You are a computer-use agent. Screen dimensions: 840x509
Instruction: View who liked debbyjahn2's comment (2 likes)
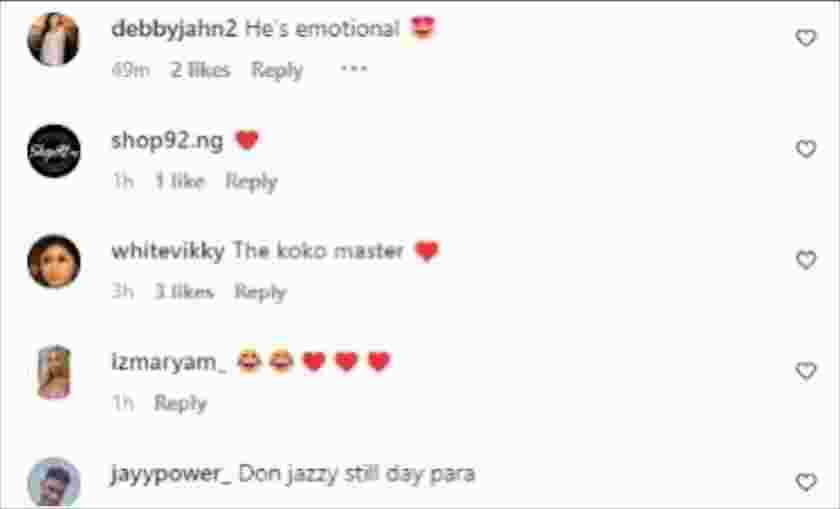pos(200,70)
